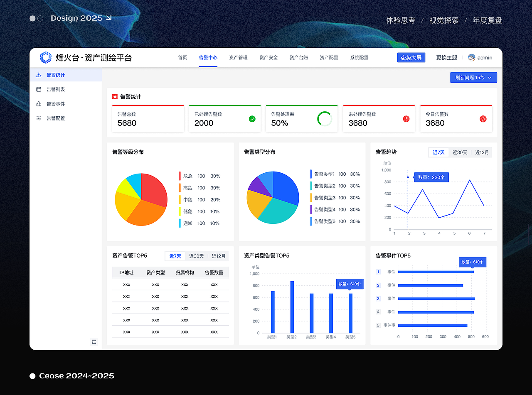Open the 态势大屏 dashboard button
532x395 pixels.
411,57
